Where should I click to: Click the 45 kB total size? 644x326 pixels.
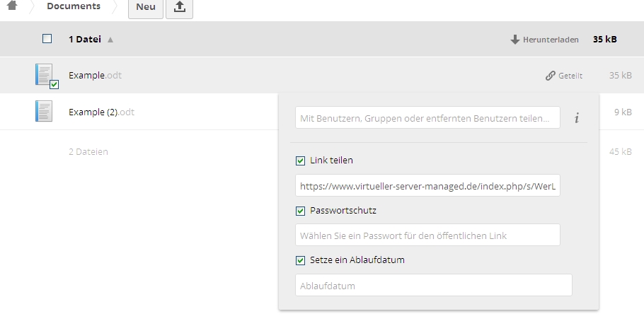coord(620,152)
